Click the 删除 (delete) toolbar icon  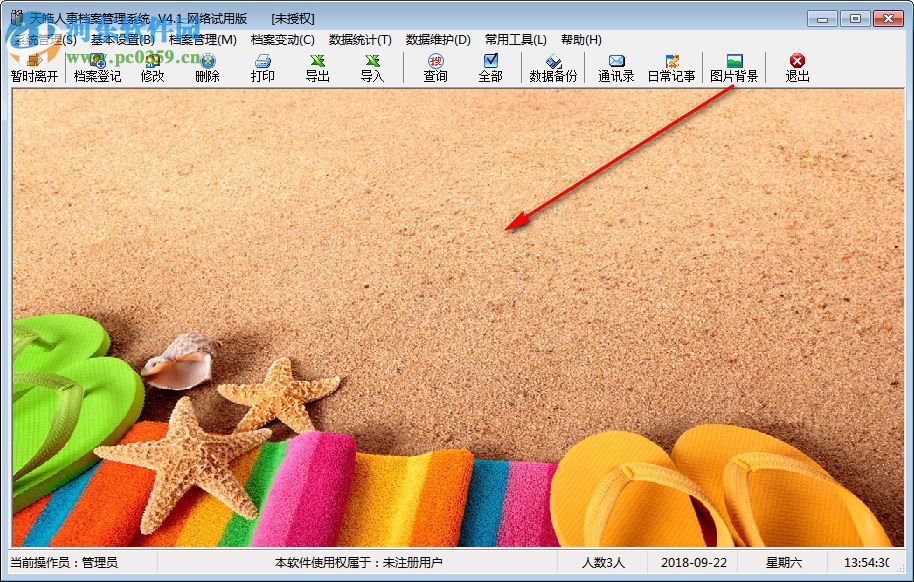[208, 68]
